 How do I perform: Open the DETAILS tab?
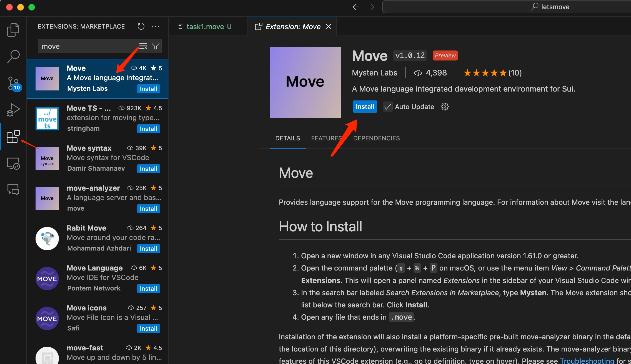[x=287, y=138]
